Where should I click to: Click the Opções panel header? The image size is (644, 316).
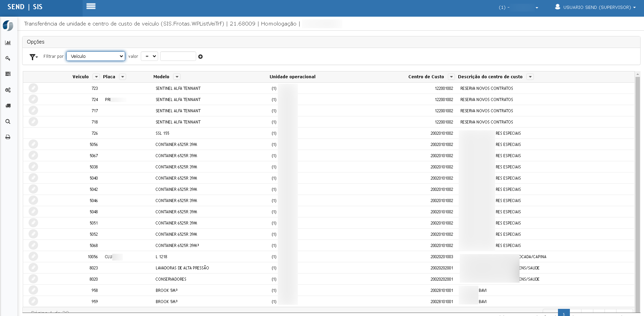pos(331,42)
